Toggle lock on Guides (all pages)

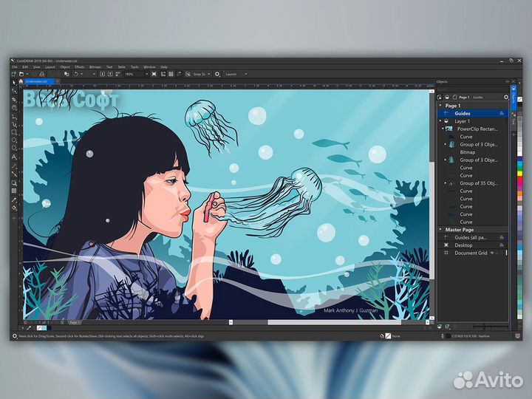tap(502, 237)
